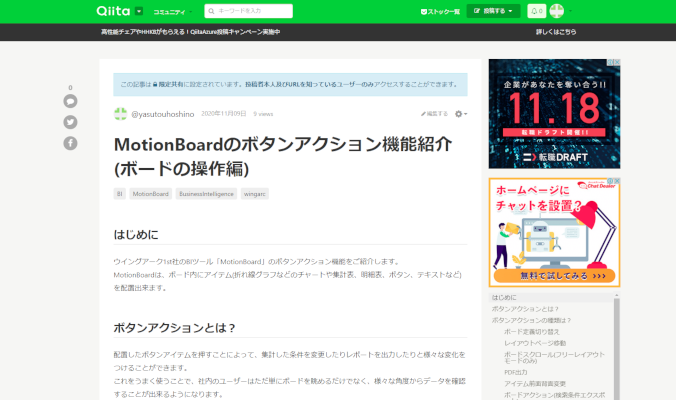The image size is (676, 400).
Task: Open the @yasutouhoshino profile link
Action: tap(163, 114)
